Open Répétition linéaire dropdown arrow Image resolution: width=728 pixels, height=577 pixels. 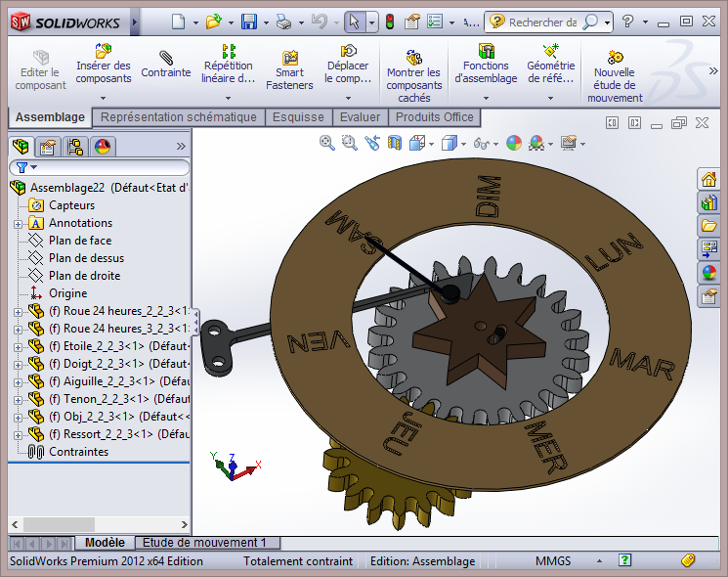[x=228, y=98]
